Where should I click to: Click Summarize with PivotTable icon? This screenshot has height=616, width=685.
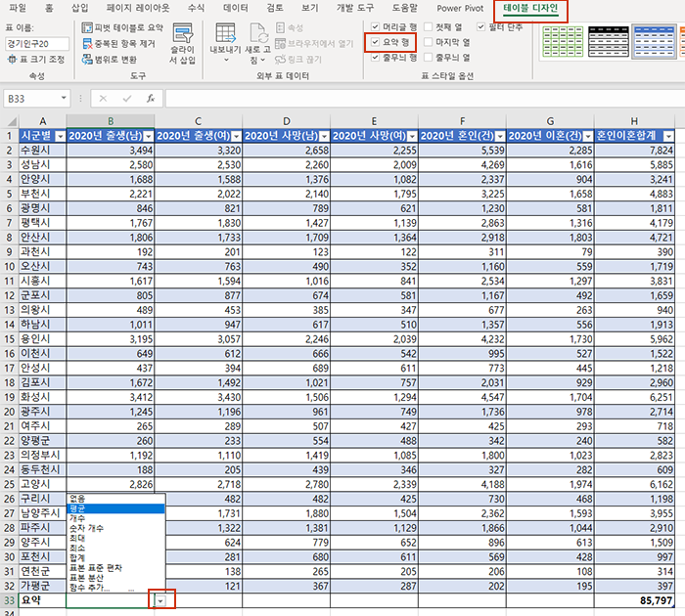click(x=87, y=28)
